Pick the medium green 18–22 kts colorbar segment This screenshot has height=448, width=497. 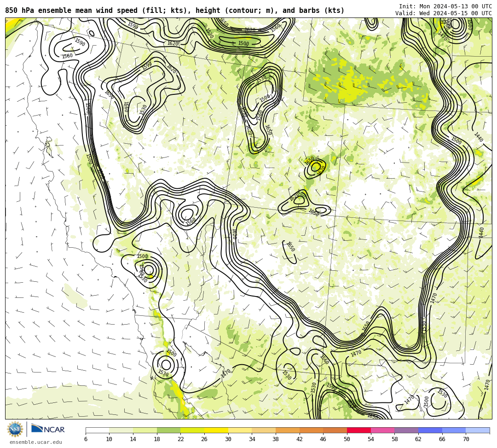tap(168, 430)
